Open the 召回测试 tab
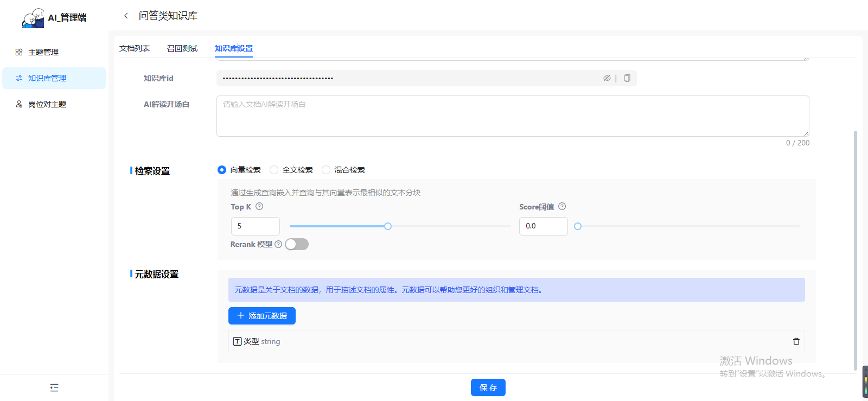This screenshot has height=401, width=868. [182, 48]
